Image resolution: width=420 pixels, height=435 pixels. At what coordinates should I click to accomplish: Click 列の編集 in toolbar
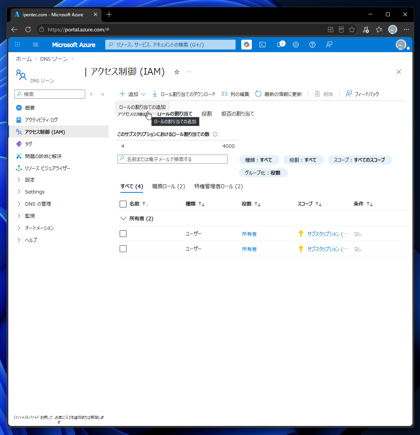pyautogui.click(x=235, y=94)
